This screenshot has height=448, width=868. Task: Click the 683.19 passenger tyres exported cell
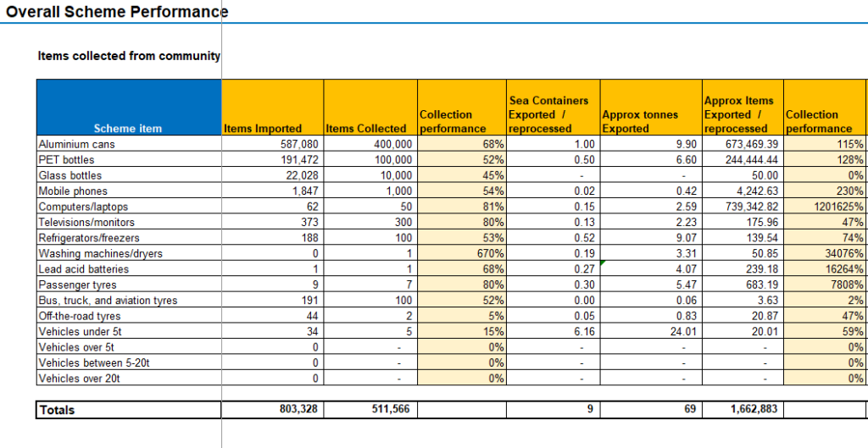click(743, 285)
